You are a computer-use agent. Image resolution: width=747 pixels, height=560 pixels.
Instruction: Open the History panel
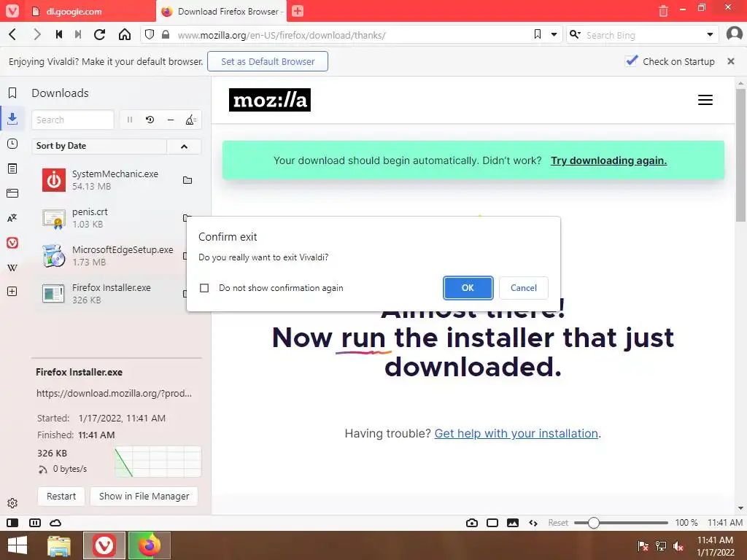(12, 144)
